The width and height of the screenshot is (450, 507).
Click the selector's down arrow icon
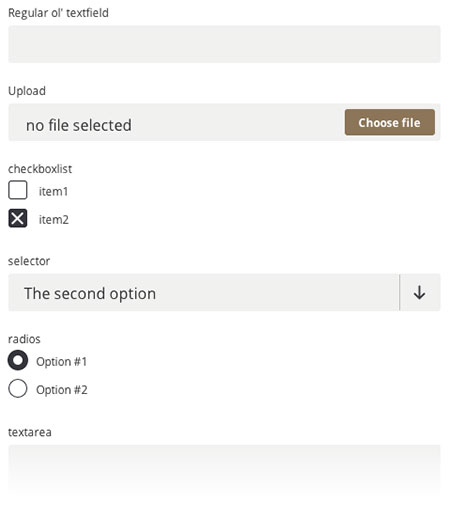419,293
